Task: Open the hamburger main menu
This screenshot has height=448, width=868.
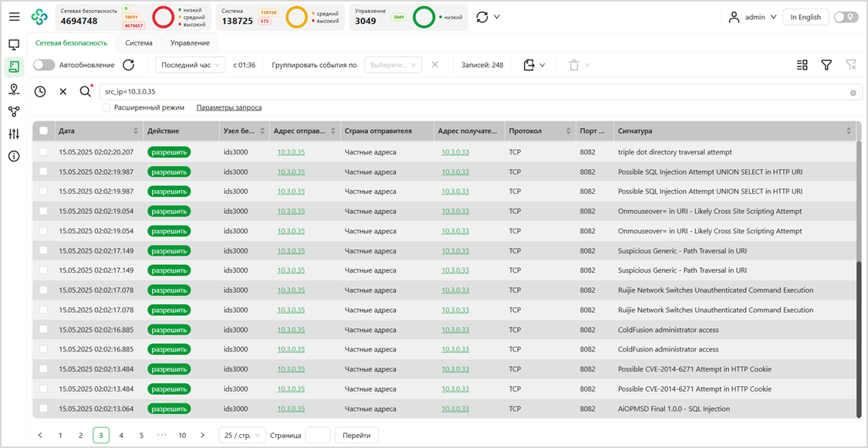Action: 15,17
